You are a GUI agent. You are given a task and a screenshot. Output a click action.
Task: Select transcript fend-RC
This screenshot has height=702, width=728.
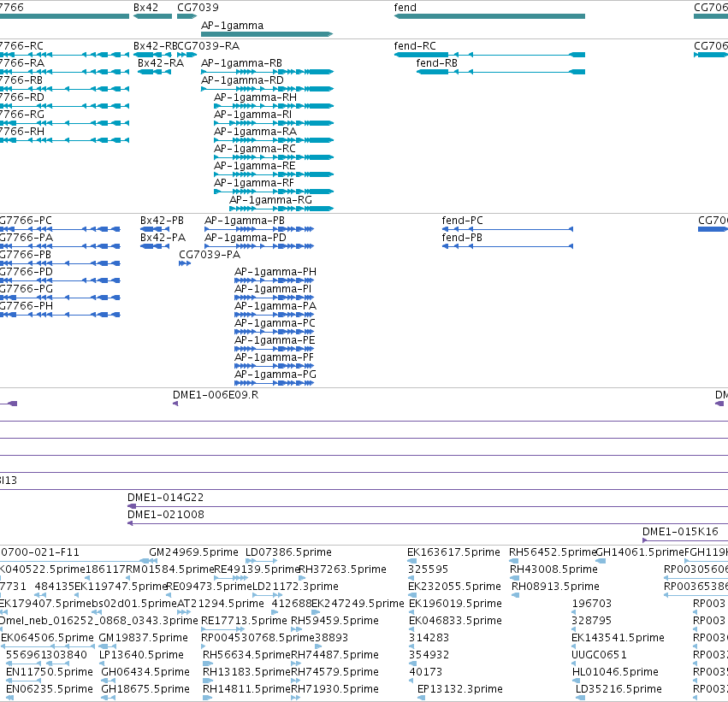(x=415, y=46)
